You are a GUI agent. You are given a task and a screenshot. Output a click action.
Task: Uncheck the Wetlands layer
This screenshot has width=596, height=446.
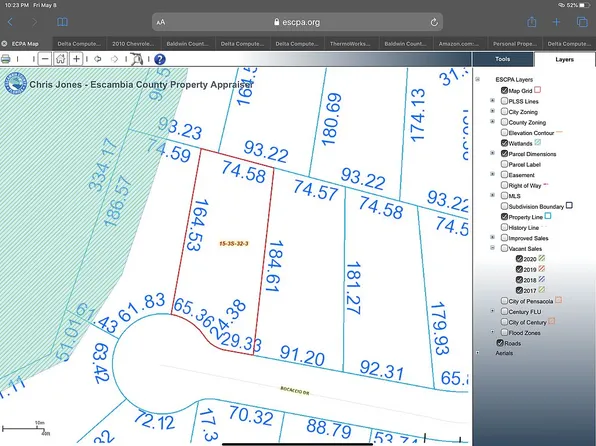[x=504, y=143]
